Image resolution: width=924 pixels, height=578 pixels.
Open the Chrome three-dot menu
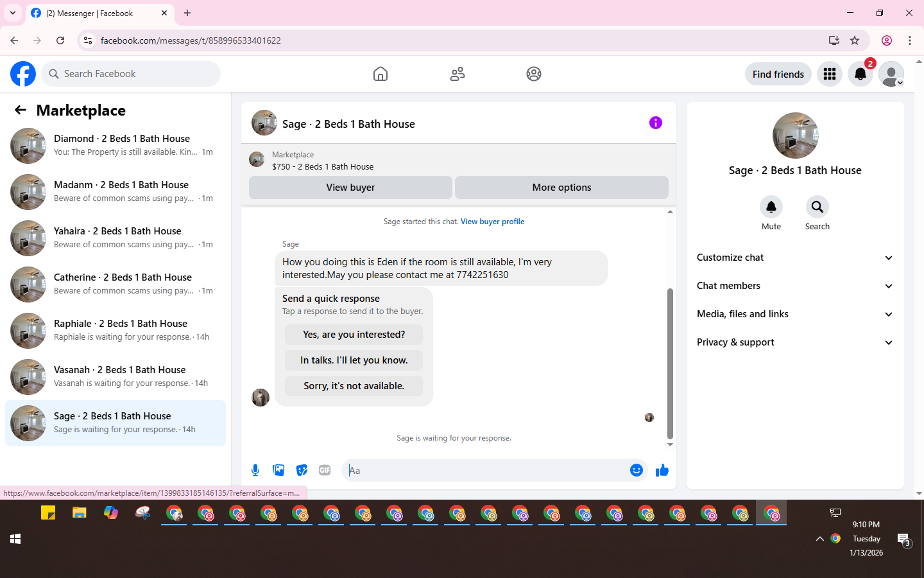tap(910, 40)
